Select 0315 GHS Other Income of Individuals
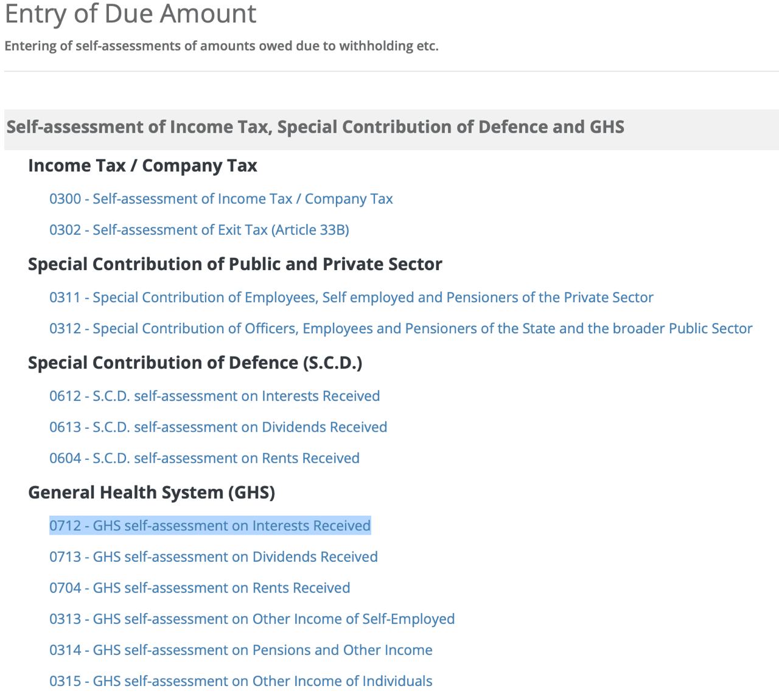 (x=240, y=681)
